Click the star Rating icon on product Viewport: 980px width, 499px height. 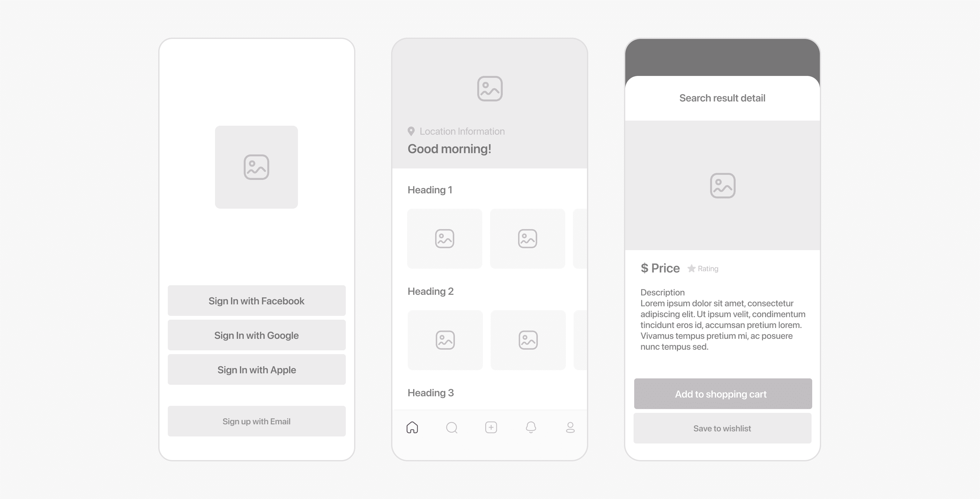[x=691, y=268]
